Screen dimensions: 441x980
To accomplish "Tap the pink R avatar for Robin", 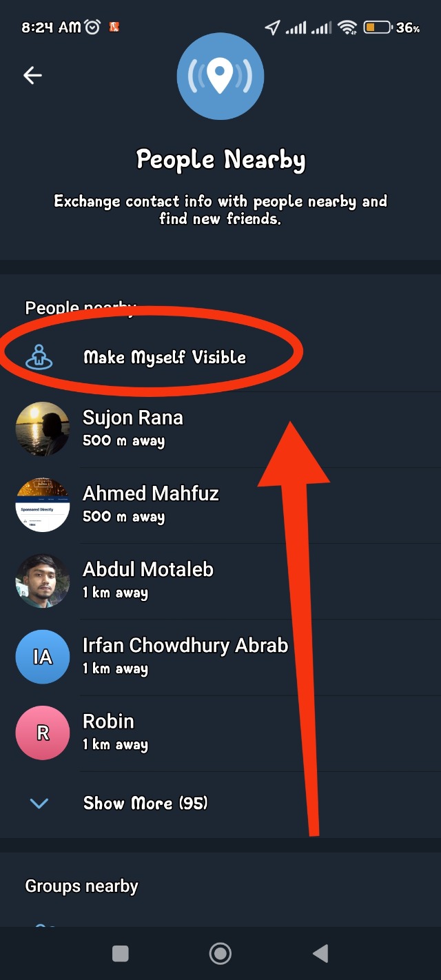I will coord(43,733).
